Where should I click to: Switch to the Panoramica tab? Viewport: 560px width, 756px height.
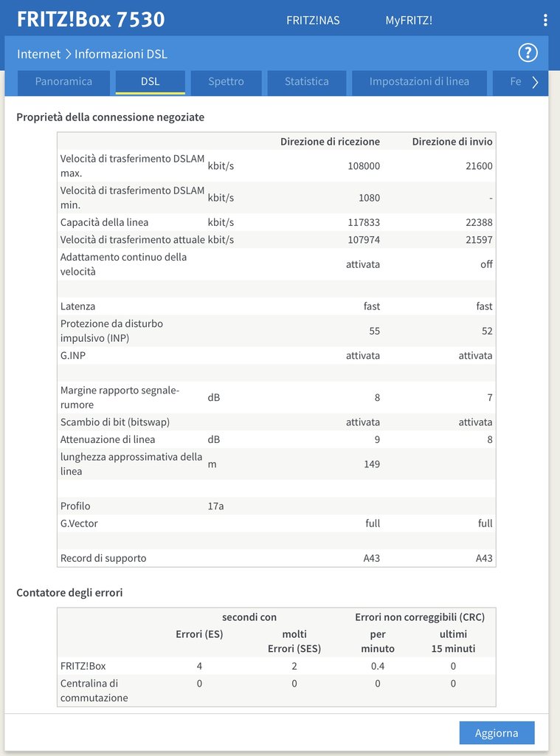point(63,82)
